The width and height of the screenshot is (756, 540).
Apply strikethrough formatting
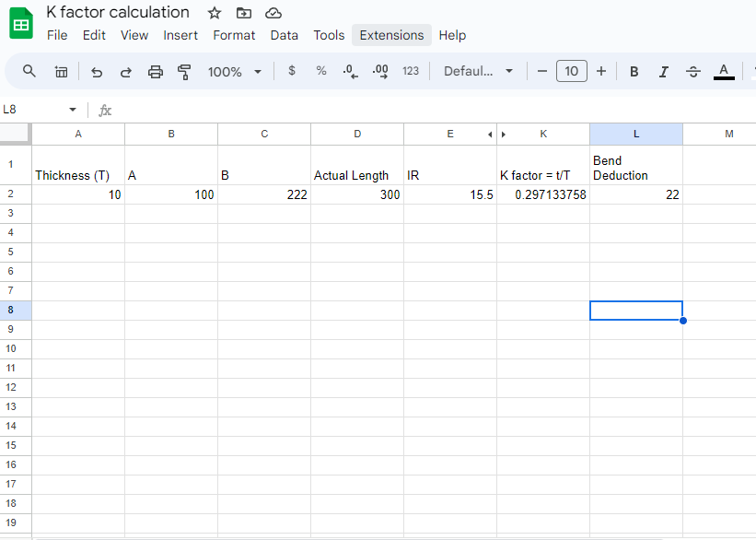(693, 71)
